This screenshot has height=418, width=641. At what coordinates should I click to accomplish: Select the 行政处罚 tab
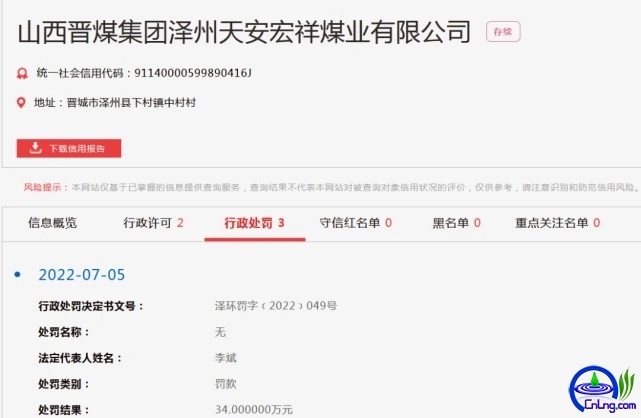click(254, 223)
